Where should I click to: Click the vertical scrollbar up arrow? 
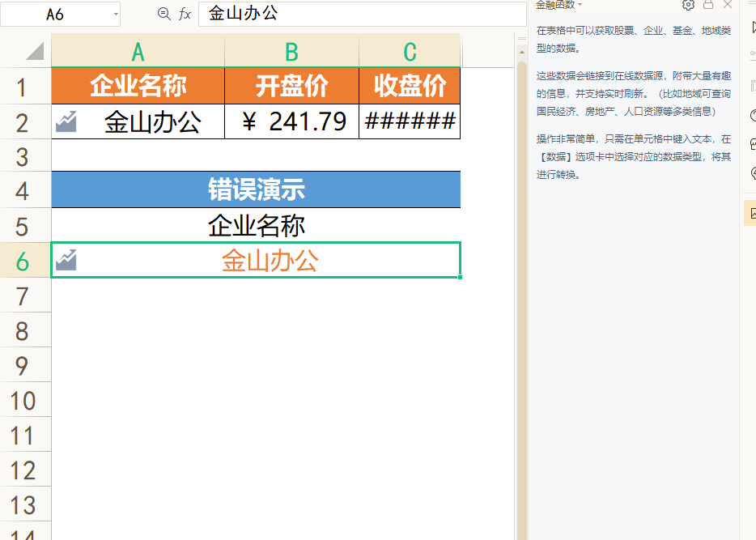pyautogui.click(x=522, y=52)
